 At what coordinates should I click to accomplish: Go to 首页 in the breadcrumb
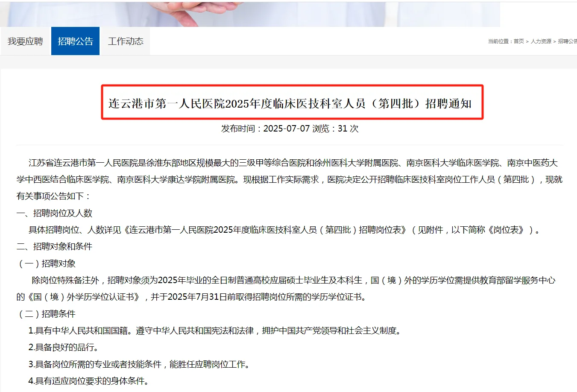(518, 41)
